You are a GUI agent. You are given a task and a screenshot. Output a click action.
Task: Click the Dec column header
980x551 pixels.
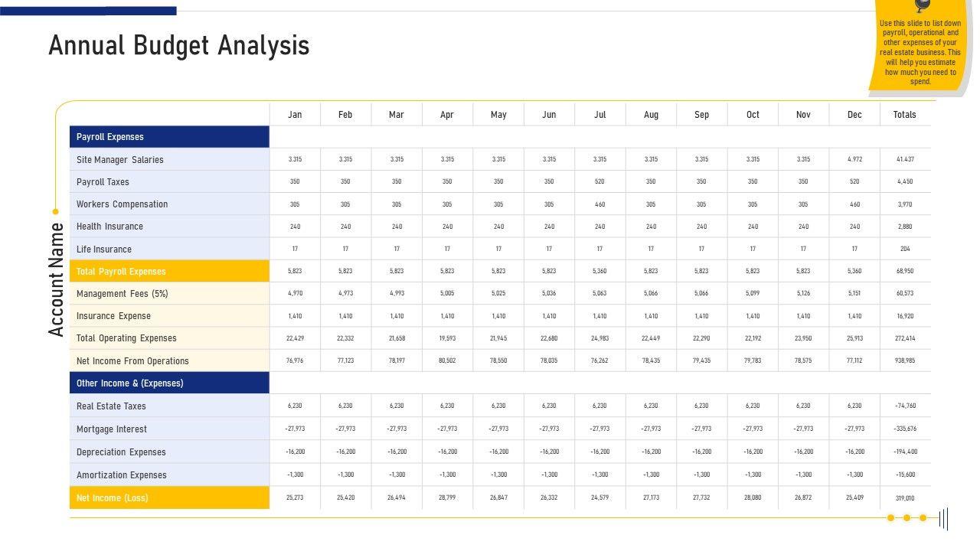tap(854, 115)
